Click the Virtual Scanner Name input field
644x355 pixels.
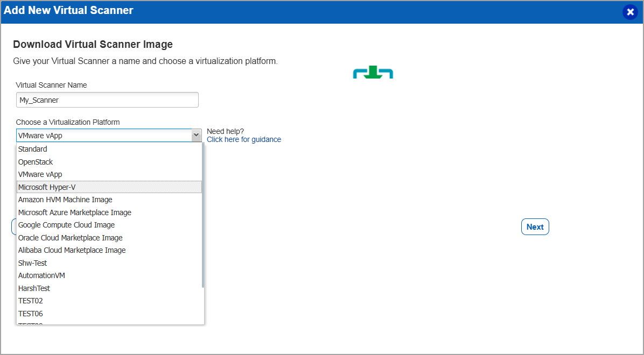[107, 100]
